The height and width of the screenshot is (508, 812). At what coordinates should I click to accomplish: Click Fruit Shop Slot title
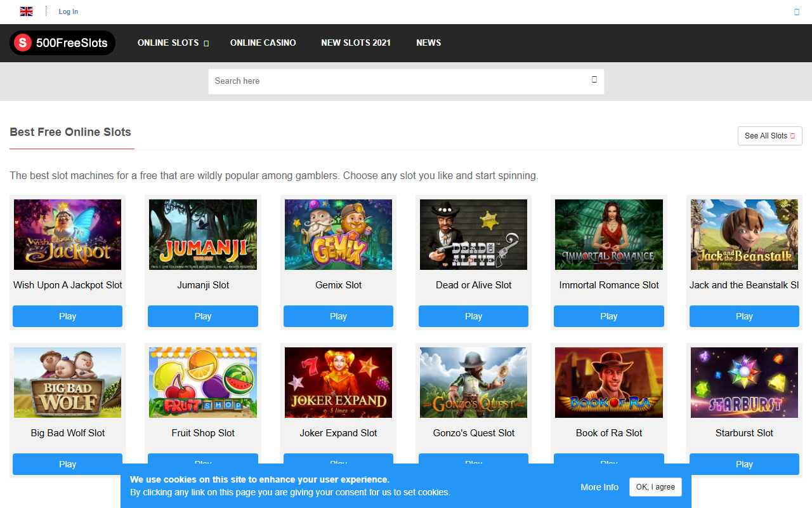203,433
